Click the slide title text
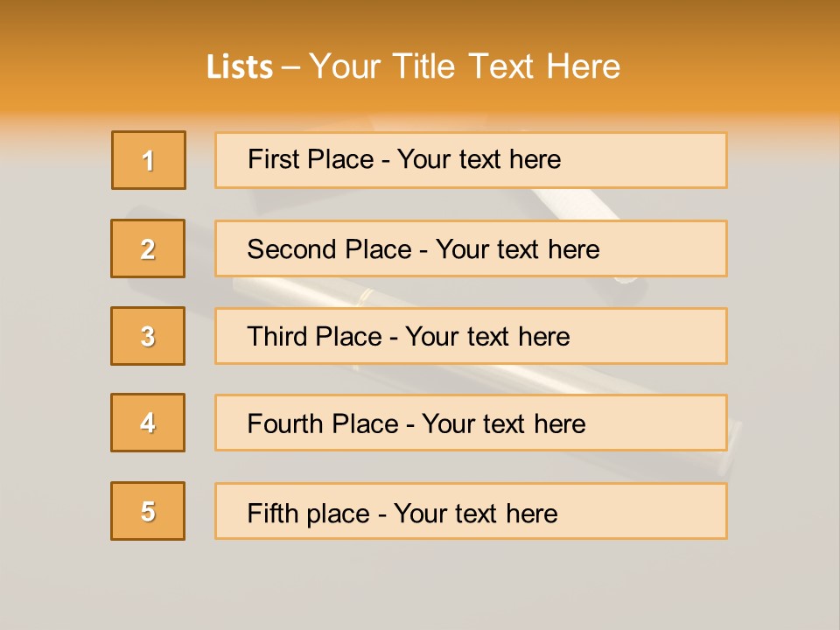This screenshot has height=630, width=840. click(x=413, y=66)
